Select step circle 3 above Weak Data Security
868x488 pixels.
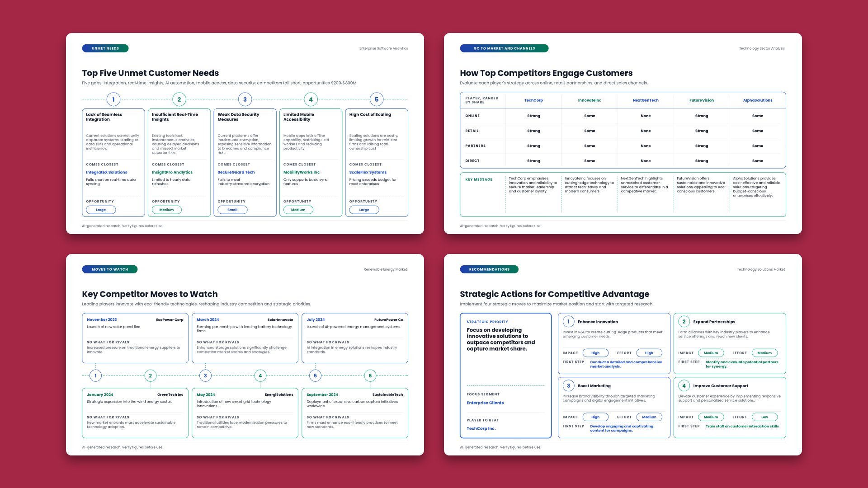click(245, 99)
